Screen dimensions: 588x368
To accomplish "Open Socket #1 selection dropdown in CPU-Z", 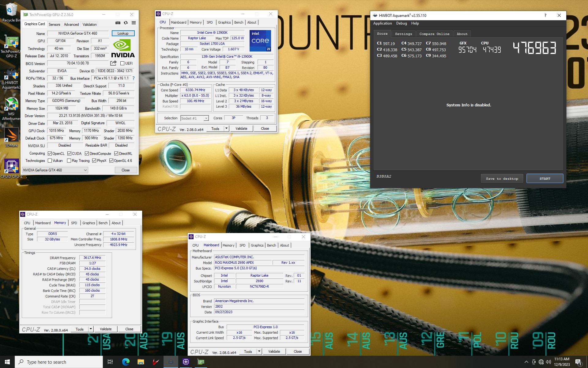I will point(194,118).
